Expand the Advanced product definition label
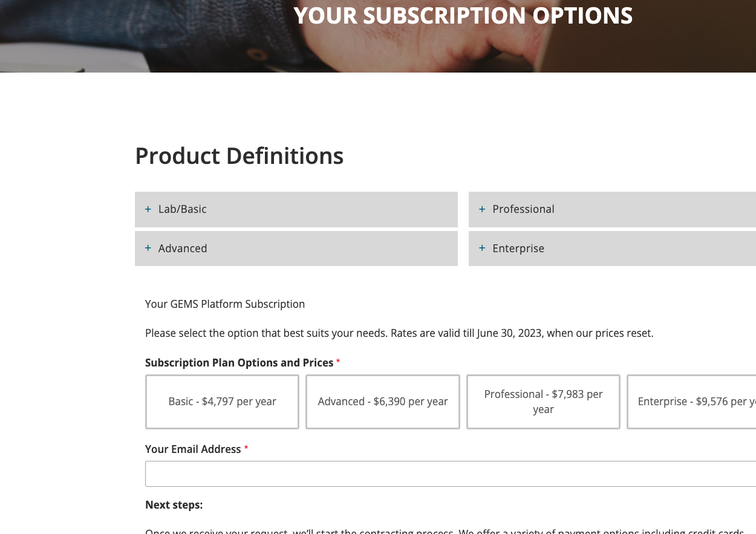This screenshot has width=756, height=534. [x=183, y=249]
